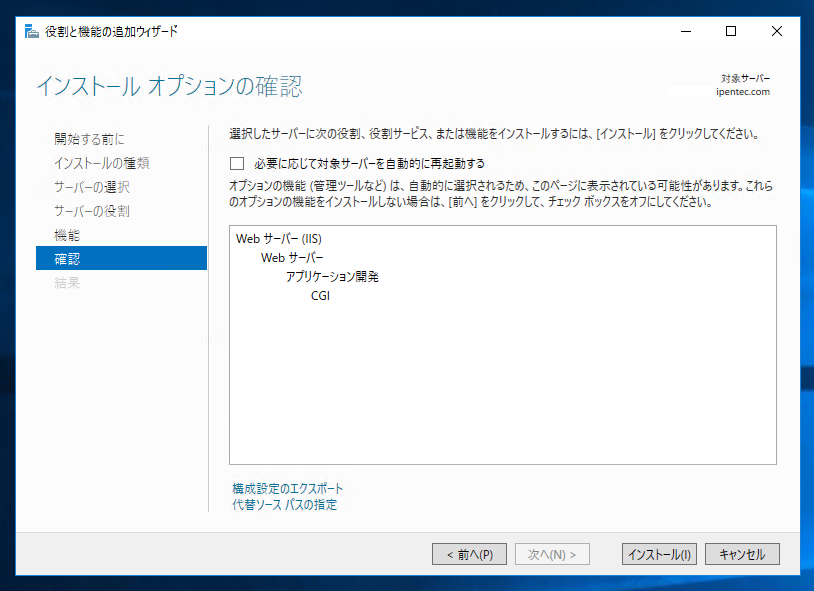Click the 対象サーバー label
Screen dimensions: 814x591
(x=745, y=78)
